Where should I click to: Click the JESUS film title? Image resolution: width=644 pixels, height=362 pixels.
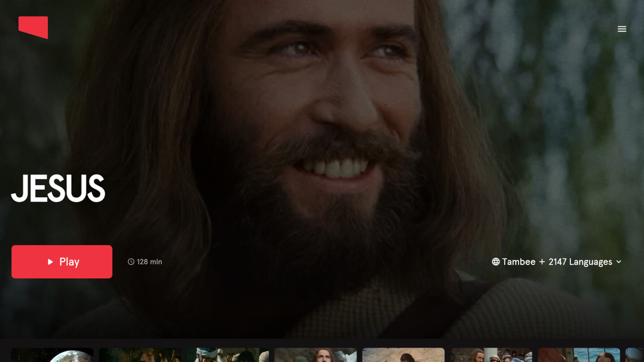coord(58,188)
